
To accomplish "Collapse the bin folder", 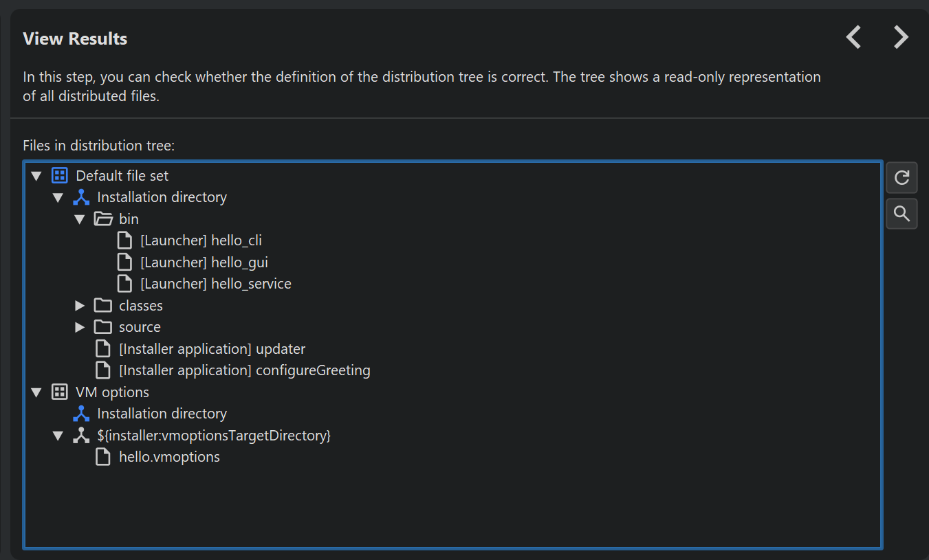I will pos(80,220).
